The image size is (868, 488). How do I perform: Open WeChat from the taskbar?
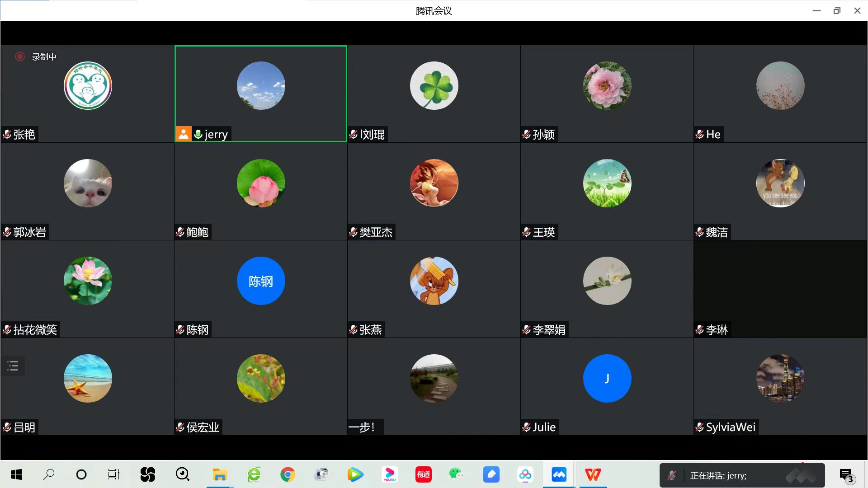(457, 474)
